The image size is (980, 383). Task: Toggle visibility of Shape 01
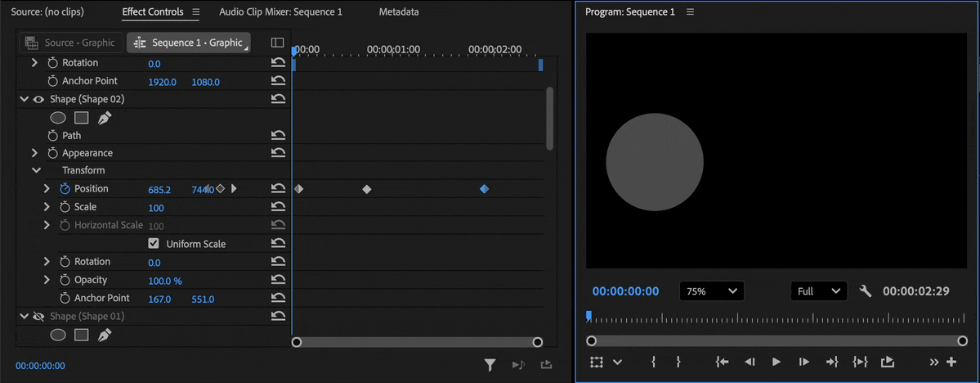coord(38,317)
